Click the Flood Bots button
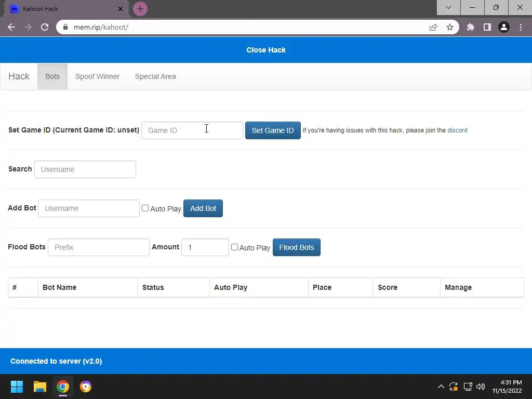532x399 pixels. coord(297,247)
